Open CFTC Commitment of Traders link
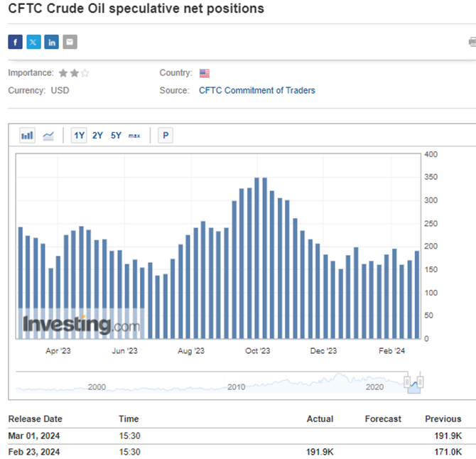Viewport: 476px width, 459px height. pos(256,90)
